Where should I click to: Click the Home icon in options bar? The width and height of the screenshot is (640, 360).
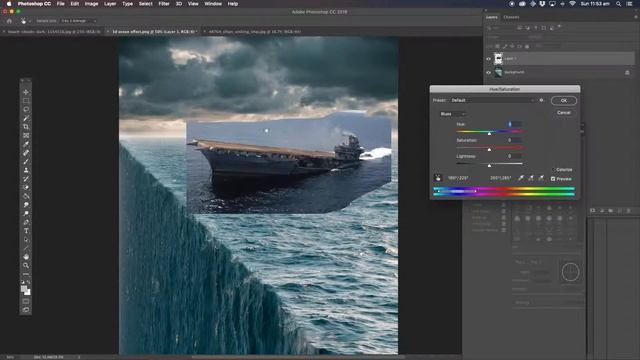[9, 21]
